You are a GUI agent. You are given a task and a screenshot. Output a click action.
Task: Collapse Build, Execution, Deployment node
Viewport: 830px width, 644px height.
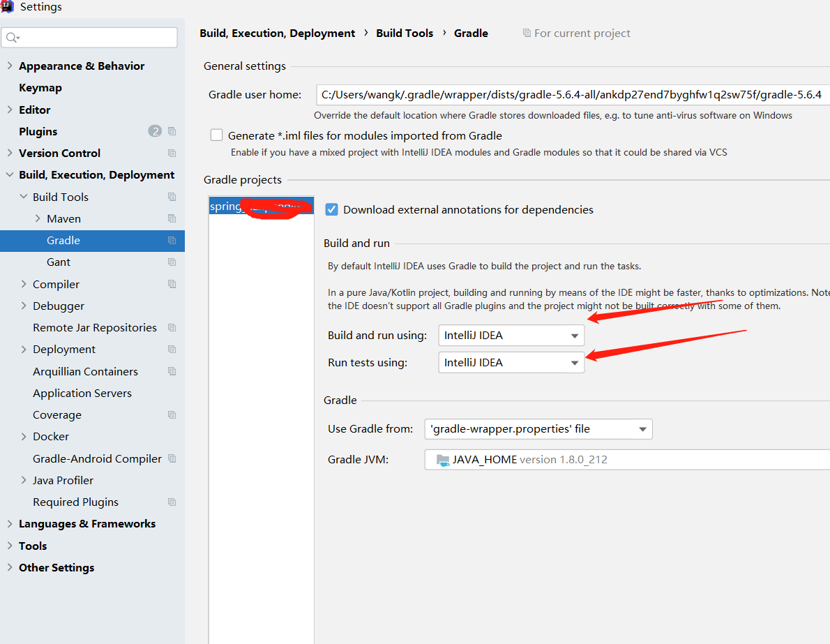(10, 174)
